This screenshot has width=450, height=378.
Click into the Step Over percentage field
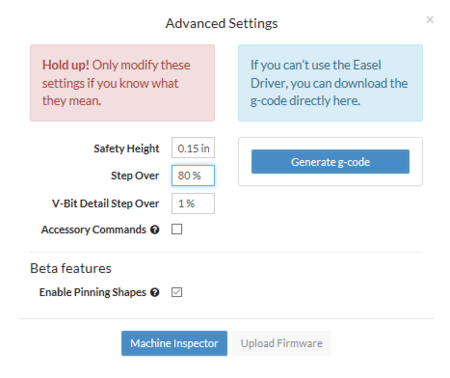(193, 175)
